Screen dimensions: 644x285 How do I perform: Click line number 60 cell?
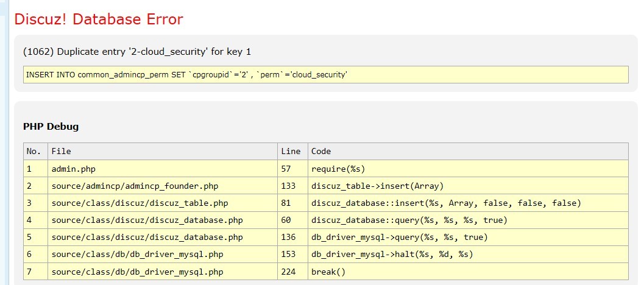point(292,220)
